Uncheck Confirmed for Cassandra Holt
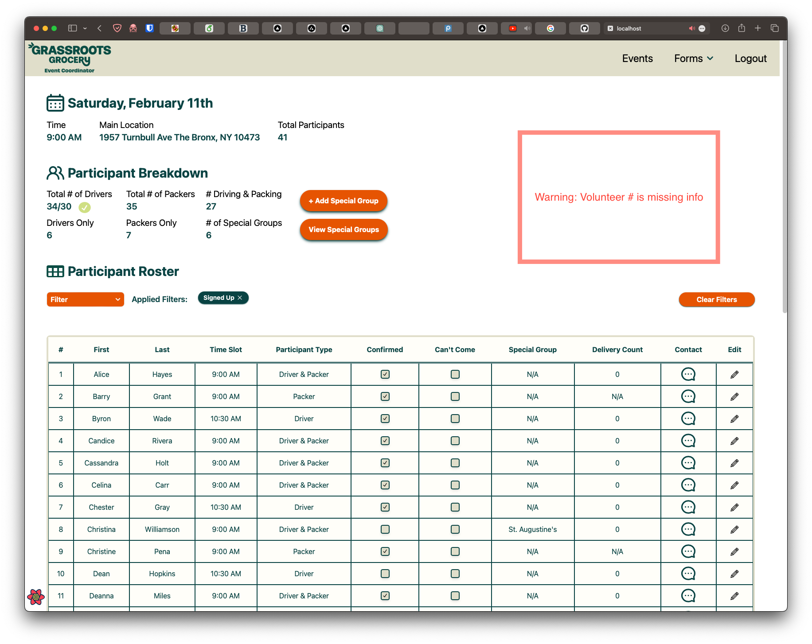The height and width of the screenshot is (644, 812). [x=385, y=463]
